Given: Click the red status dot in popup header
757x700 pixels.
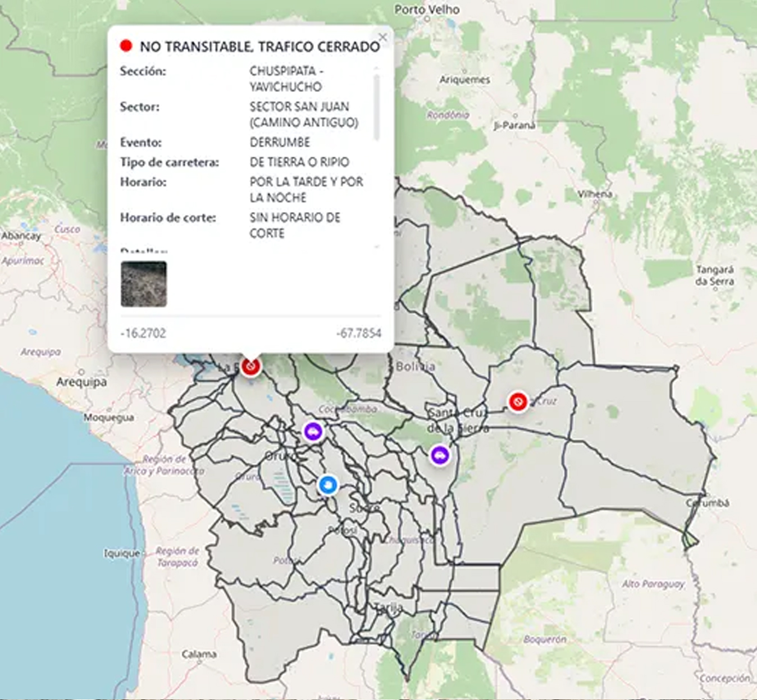Looking at the screenshot, I should [126, 46].
